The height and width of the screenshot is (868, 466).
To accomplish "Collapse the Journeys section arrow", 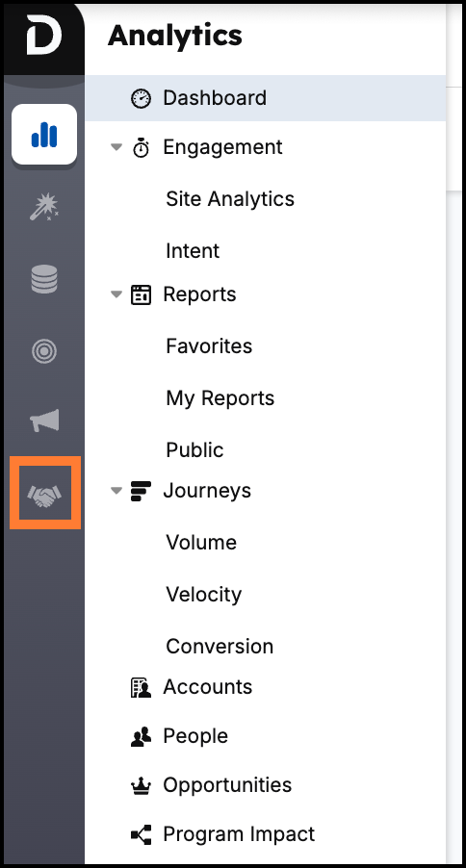I will (x=116, y=491).
